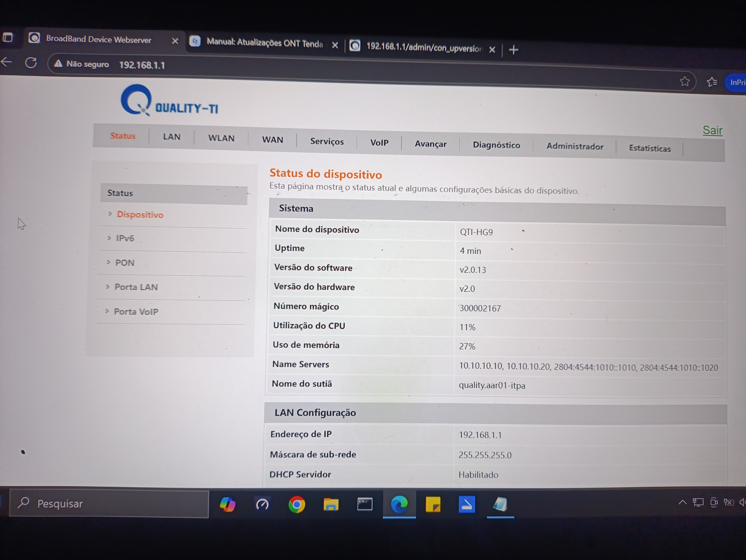The width and height of the screenshot is (746, 560).
Task: Click the browser back arrow
Action: (6, 62)
